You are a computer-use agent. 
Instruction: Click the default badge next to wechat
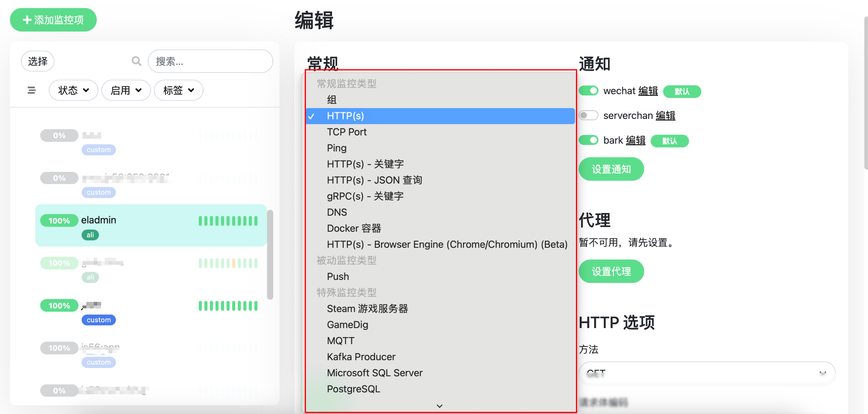coord(682,92)
